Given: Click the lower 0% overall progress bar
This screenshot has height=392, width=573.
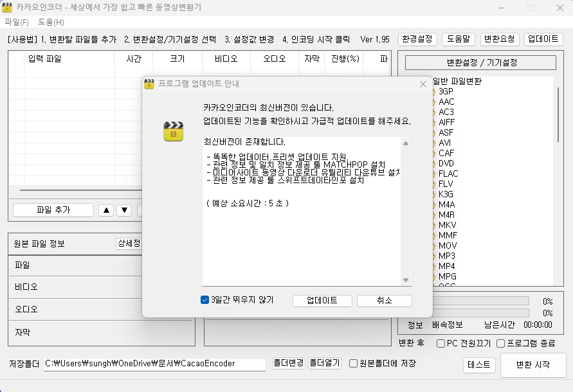Looking at the screenshot, I should [481, 313].
